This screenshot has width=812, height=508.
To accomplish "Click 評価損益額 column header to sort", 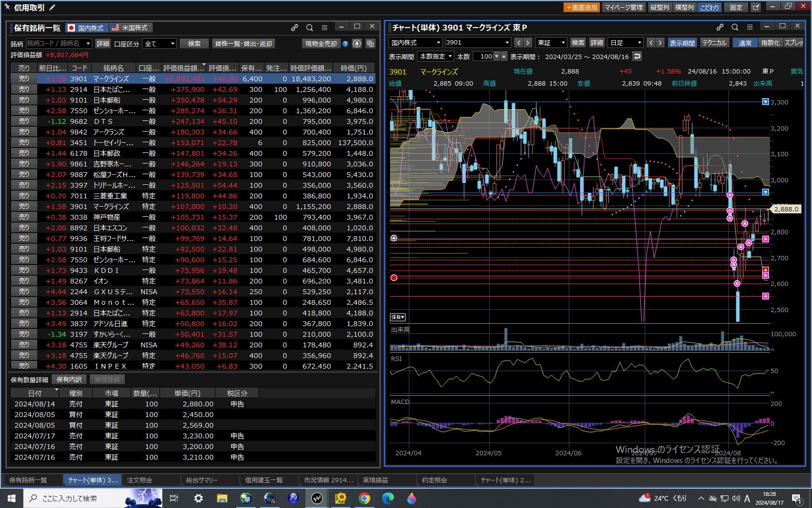I will (x=184, y=68).
